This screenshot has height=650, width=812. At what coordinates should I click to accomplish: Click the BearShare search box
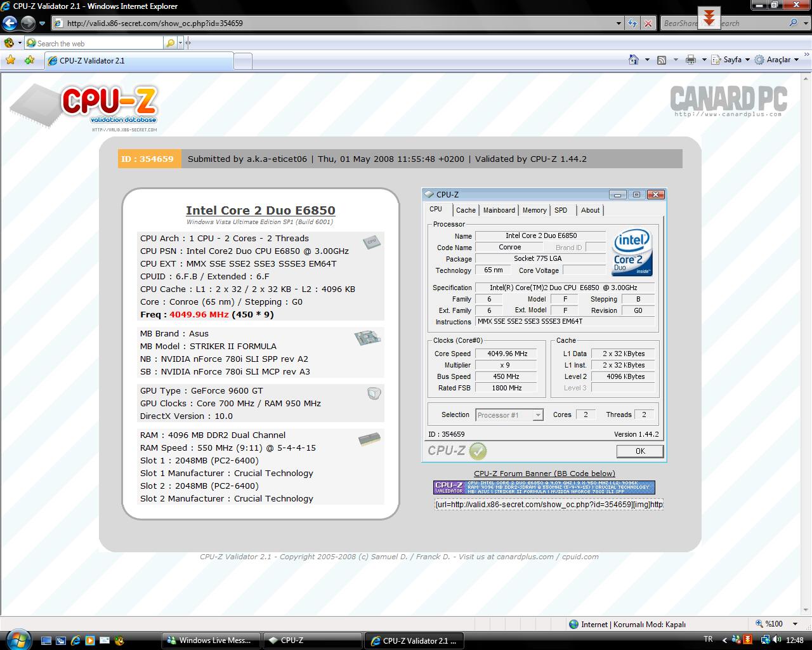click(x=723, y=23)
